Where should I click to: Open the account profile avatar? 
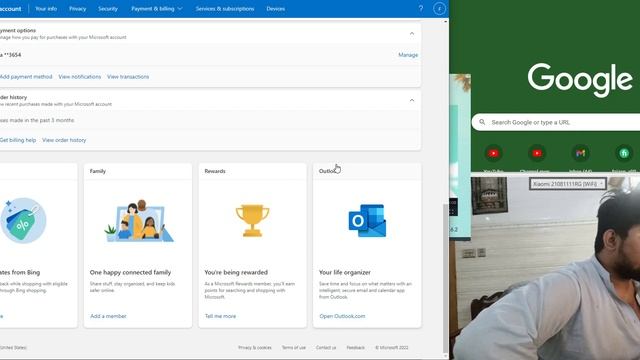point(439,9)
